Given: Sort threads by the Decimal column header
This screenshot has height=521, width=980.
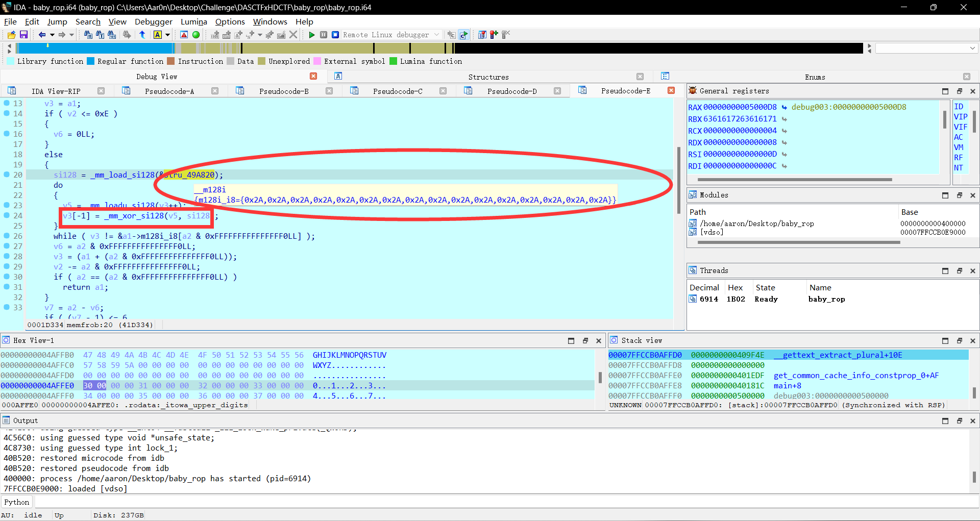Looking at the screenshot, I should point(704,287).
